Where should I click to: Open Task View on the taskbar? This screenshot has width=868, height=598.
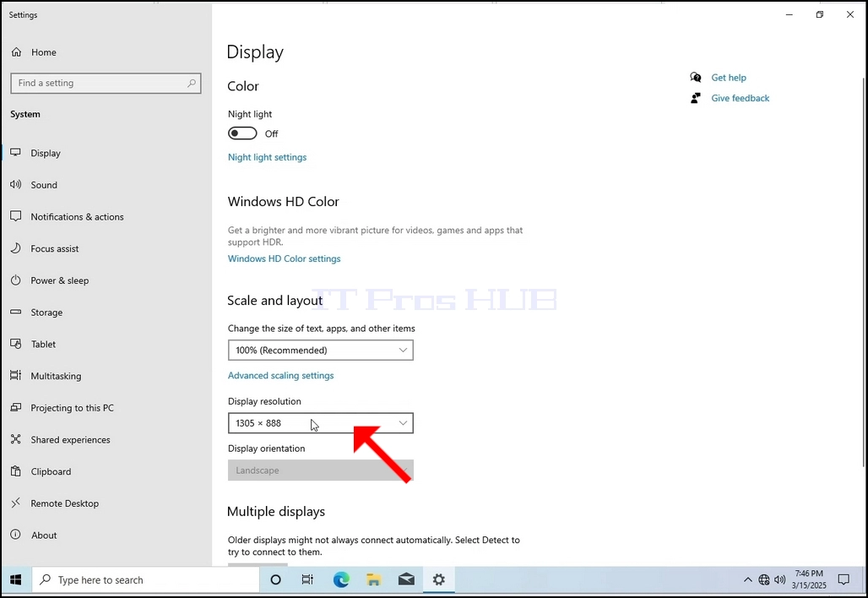click(x=307, y=579)
